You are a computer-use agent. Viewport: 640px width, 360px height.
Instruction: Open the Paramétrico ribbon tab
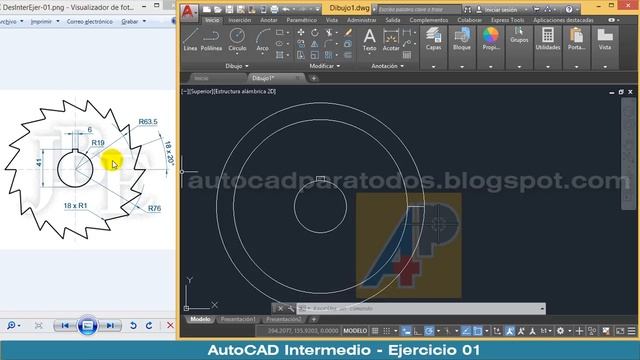301,20
